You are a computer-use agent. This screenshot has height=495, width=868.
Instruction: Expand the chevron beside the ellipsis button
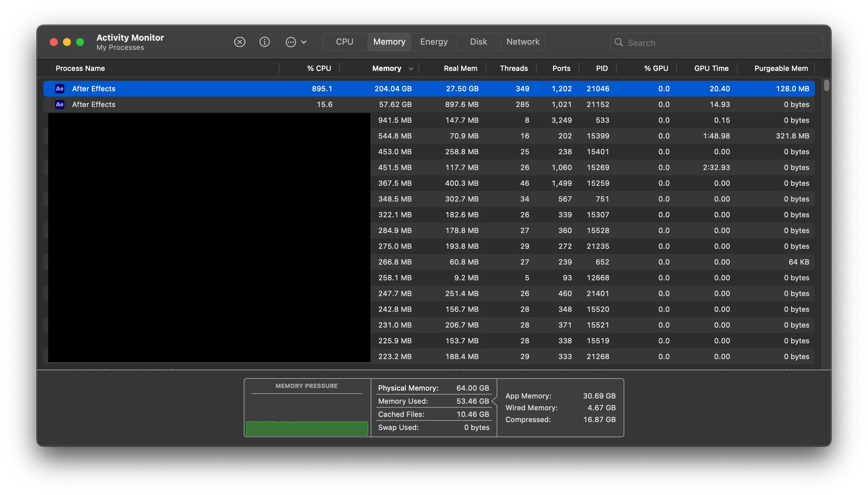[304, 42]
